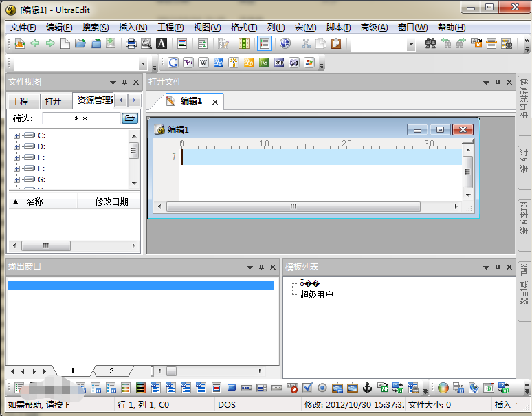Click the PHP reference toolbar icon

point(279,63)
